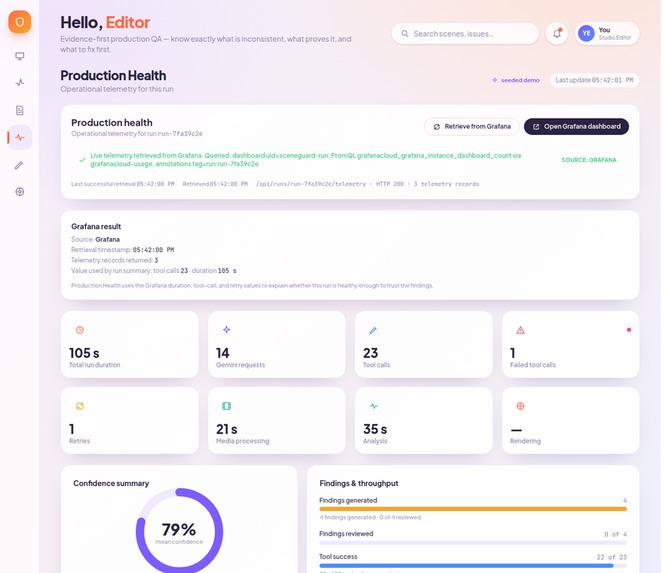Click the 22 of 23 tool success count
Viewport: 666px width, 573px height.
[x=612, y=557]
